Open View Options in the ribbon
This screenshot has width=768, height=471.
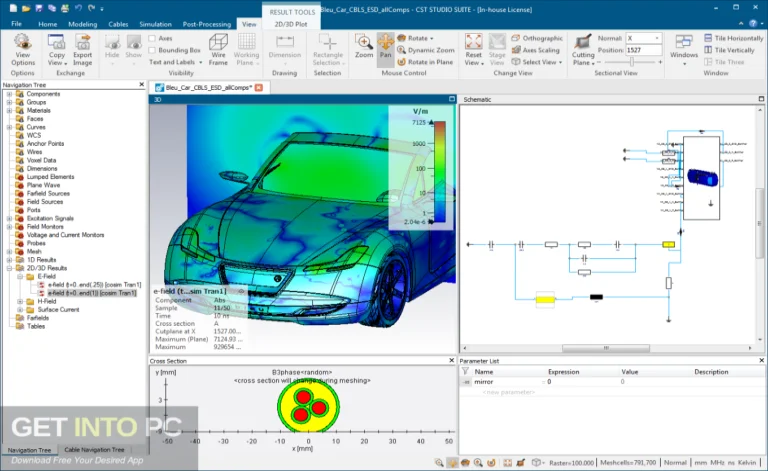(x=23, y=49)
